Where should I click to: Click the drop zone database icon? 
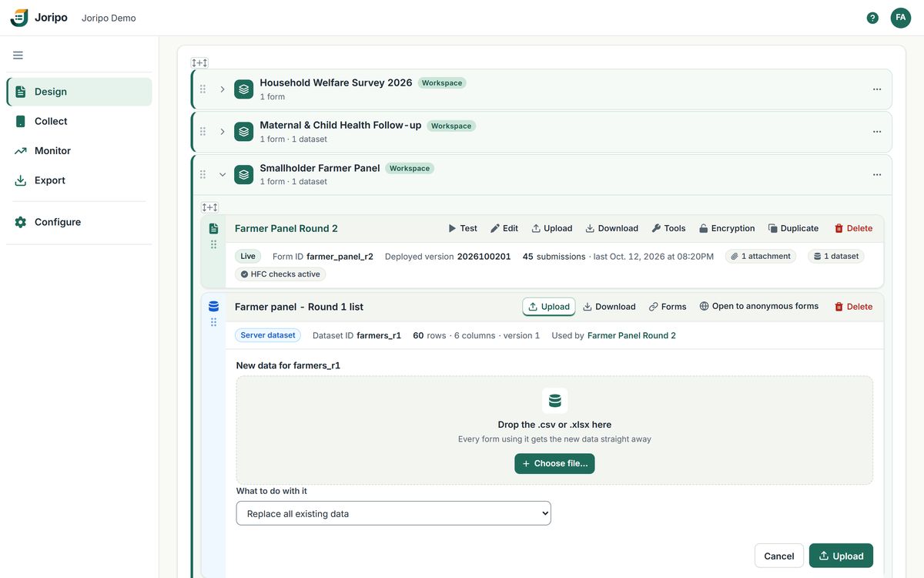tap(554, 401)
